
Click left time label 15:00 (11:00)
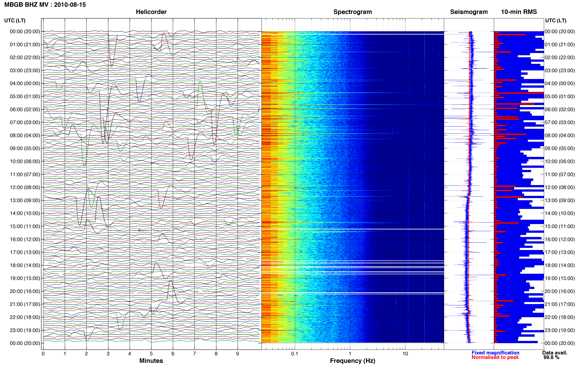click(25, 226)
